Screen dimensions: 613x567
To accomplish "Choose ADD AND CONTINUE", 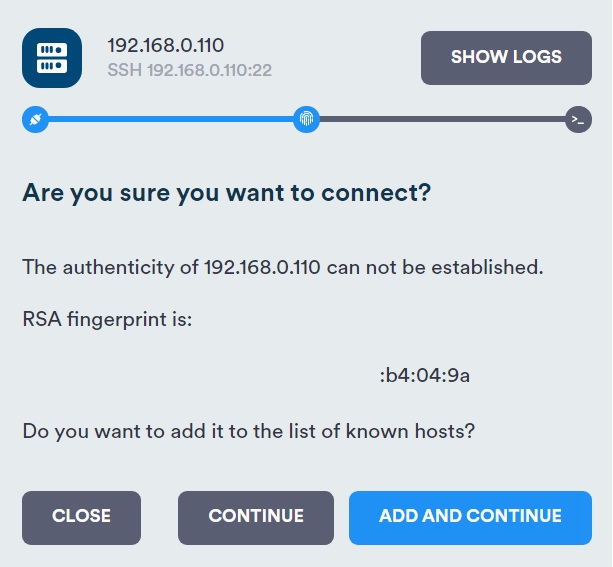I will [470, 517].
